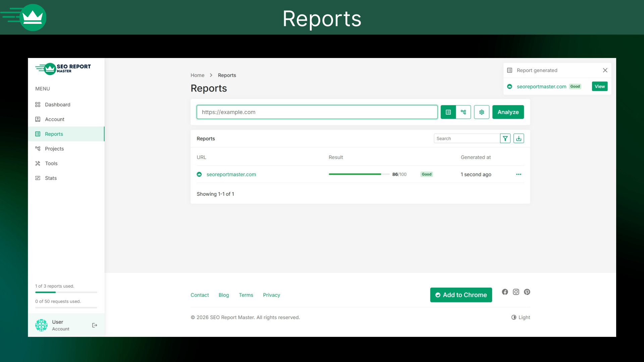Click the export reports download icon

tap(519, 138)
